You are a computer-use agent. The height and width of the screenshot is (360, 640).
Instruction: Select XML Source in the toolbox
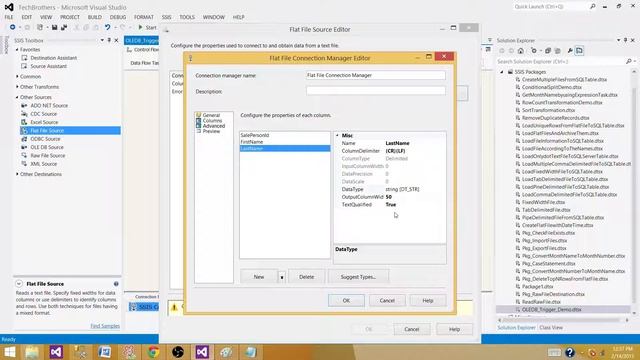point(44,164)
